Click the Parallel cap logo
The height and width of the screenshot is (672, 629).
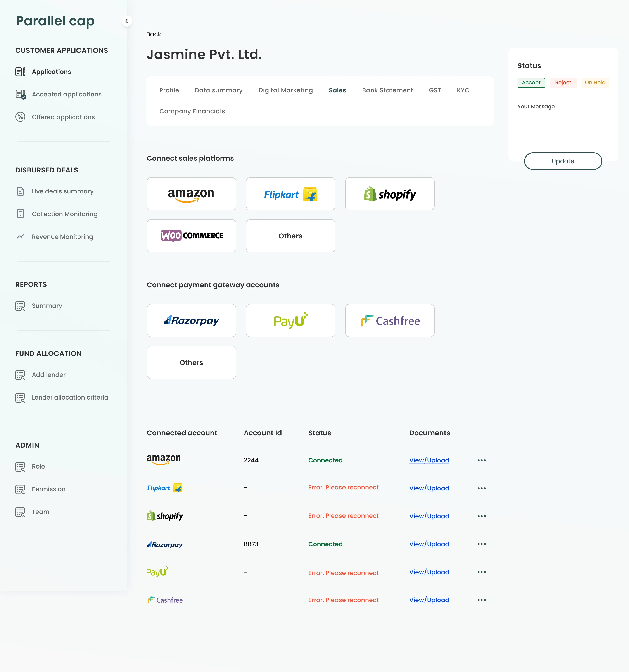(x=55, y=21)
